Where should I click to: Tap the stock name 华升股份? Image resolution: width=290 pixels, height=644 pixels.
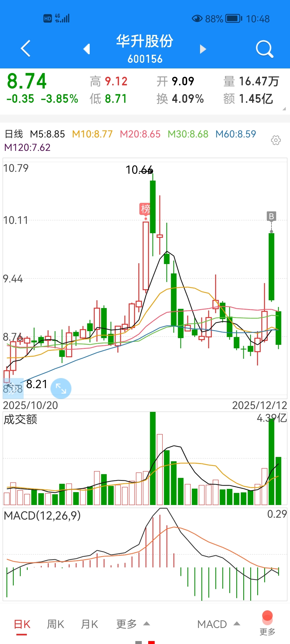click(x=145, y=41)
